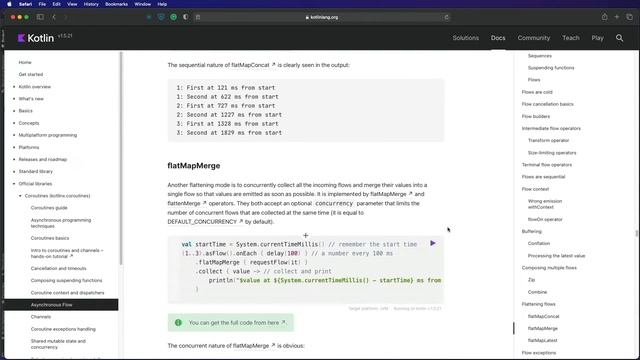Image resolution: width=640 pixels, height=360 pixels.
Task: Open the Apple menu
Action: (9, 4)
